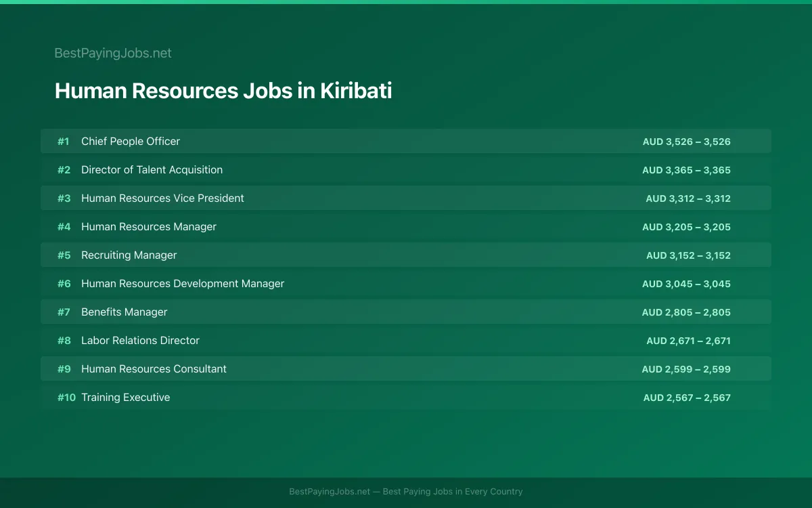Click salary AUD 2,599 – 2,599
The height and width of the screenshot is (508, 812).
686,369
